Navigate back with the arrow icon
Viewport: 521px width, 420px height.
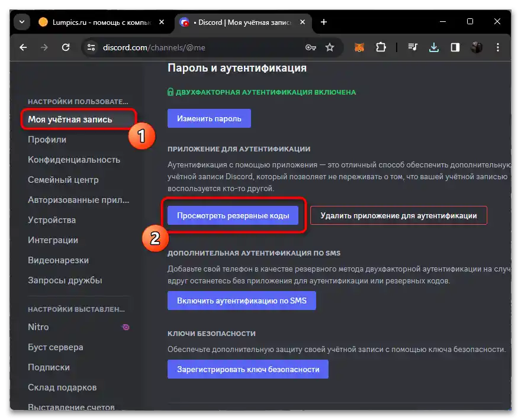(23, 47)
